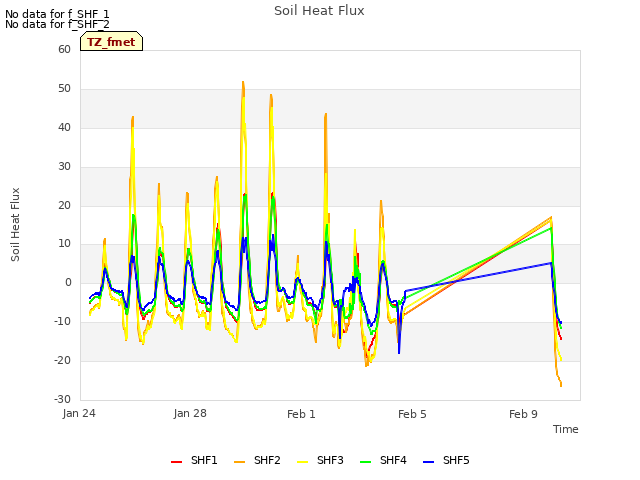Viewport: 640px width, 480px height.
Task: Click the lowest orange SHF2 endpoint near -26
Action: (x=561, y=384)
